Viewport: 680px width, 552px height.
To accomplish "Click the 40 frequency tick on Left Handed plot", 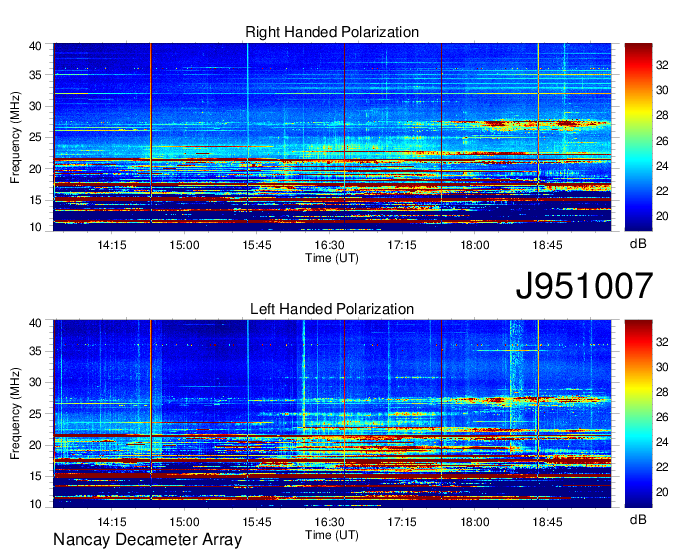I will [x=35, y=323].
